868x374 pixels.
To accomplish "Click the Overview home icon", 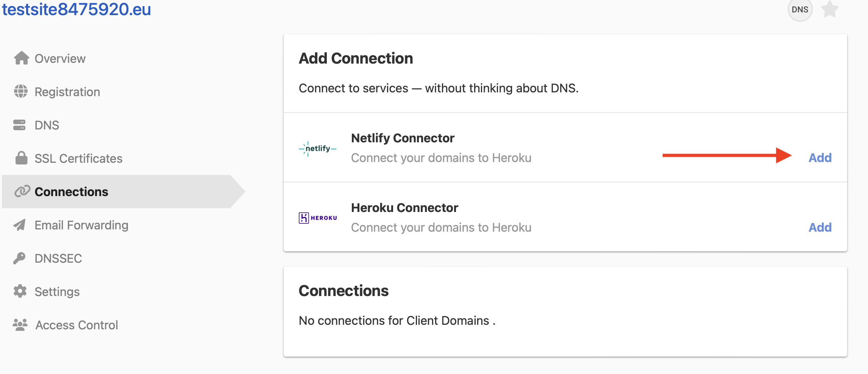I will click(21, 58).
